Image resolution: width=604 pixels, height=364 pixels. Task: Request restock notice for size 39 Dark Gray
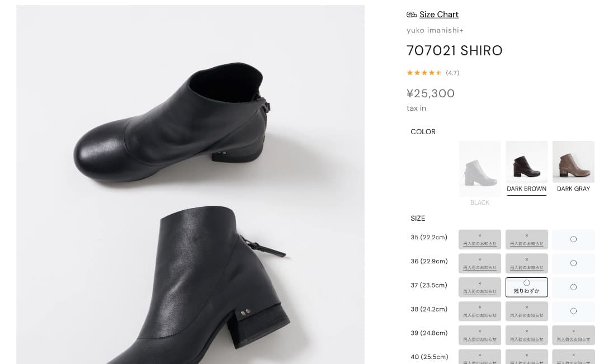pyautogui.click(x=573, y=335)
